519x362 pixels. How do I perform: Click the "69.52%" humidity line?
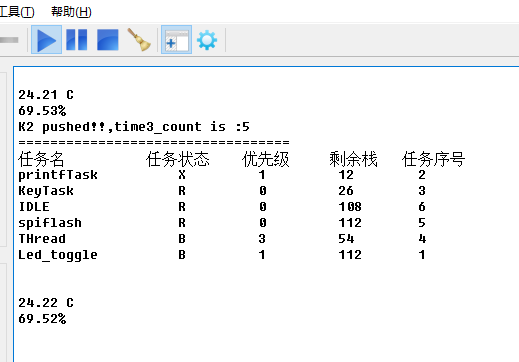click(42, 319)
